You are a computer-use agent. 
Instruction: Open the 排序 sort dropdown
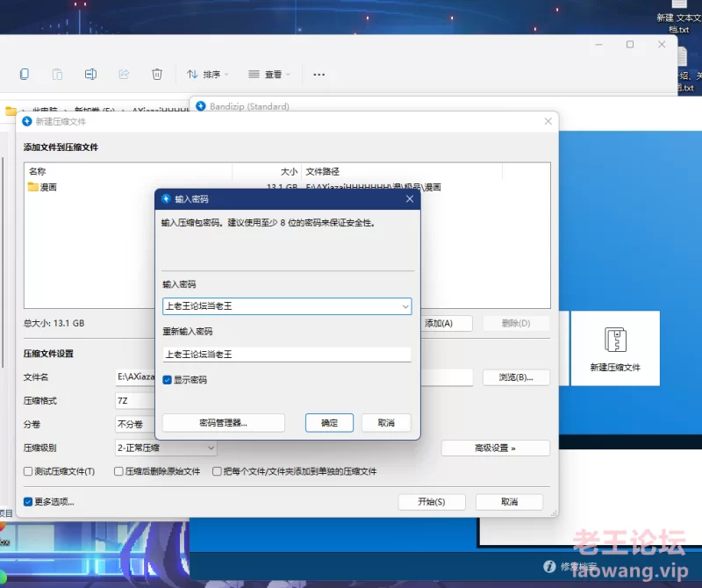pyautogui.click(x=208, y=75)
